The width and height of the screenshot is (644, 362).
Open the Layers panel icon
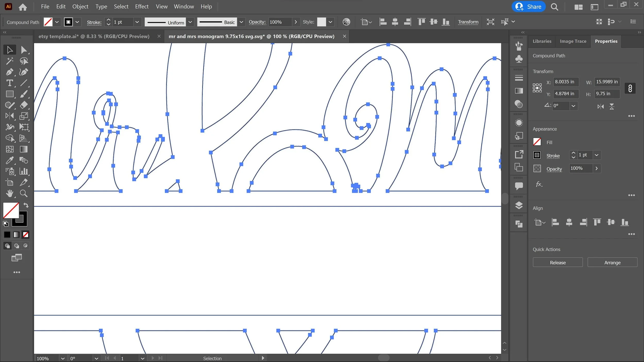tap(519, 205)
